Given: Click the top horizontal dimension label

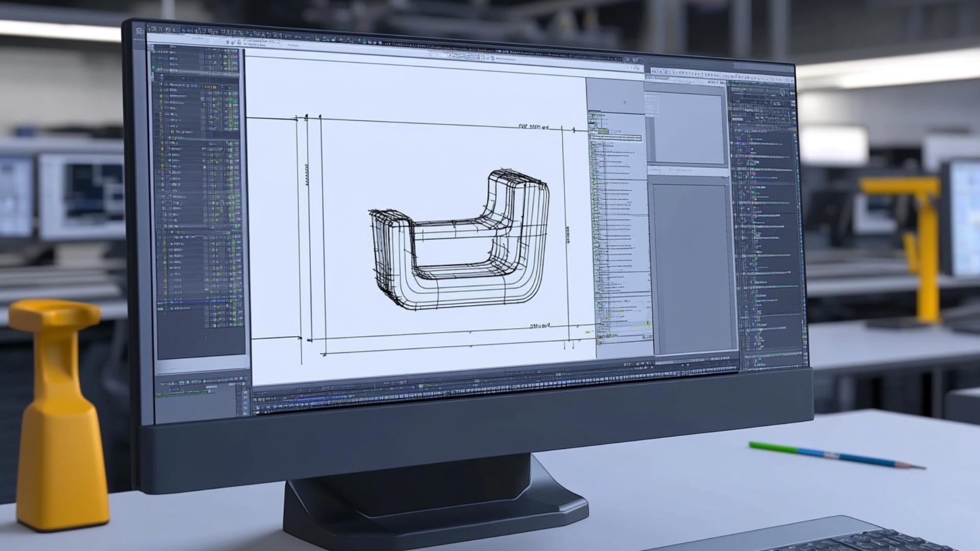Looking at the screenshot, I should (533, 127).
